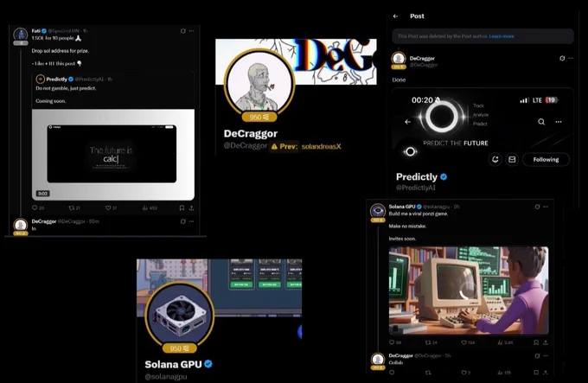
Task: Open Solana GPU's large GPU profile picture
Action: [180, 314]
